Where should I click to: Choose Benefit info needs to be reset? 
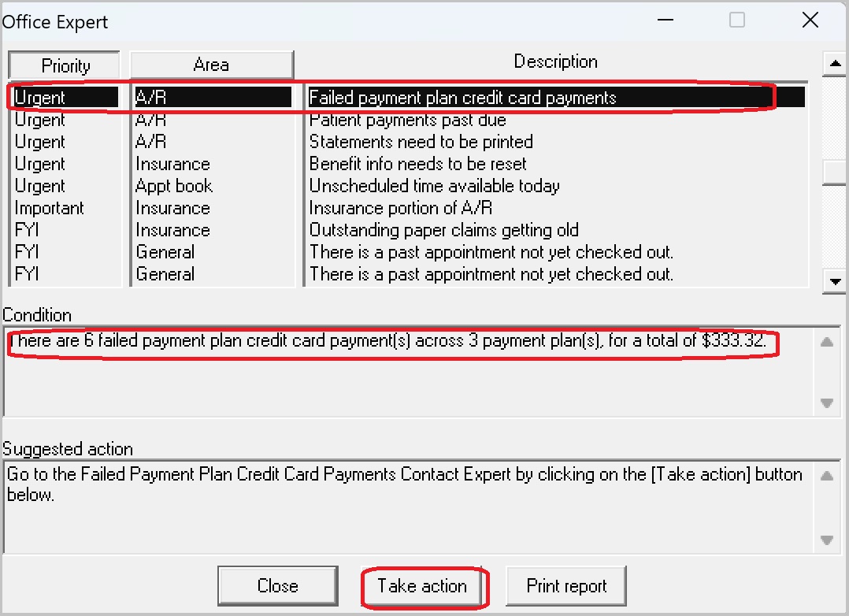coord(417,164)
